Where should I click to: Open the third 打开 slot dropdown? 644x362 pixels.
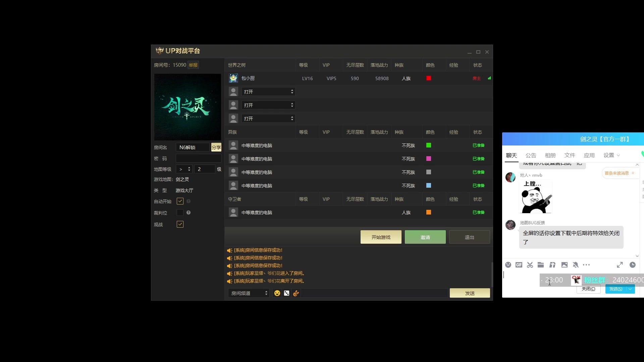tap(268, 118)
